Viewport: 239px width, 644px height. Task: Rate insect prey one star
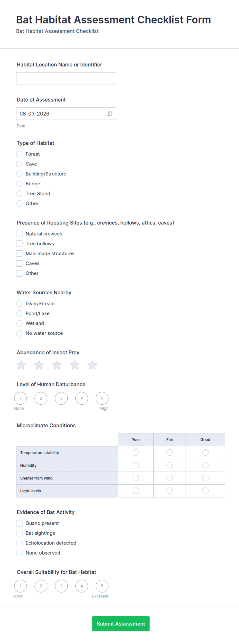(21, 365)
